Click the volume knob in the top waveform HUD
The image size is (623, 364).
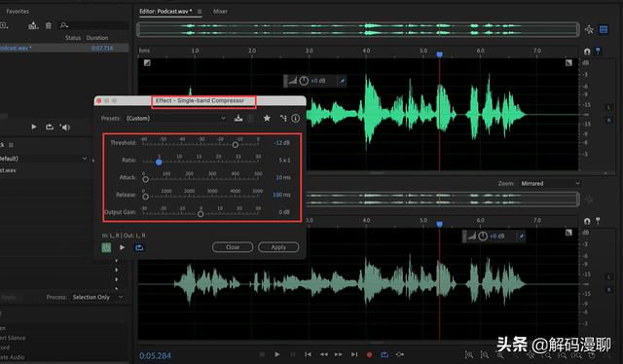pos(304,81)
